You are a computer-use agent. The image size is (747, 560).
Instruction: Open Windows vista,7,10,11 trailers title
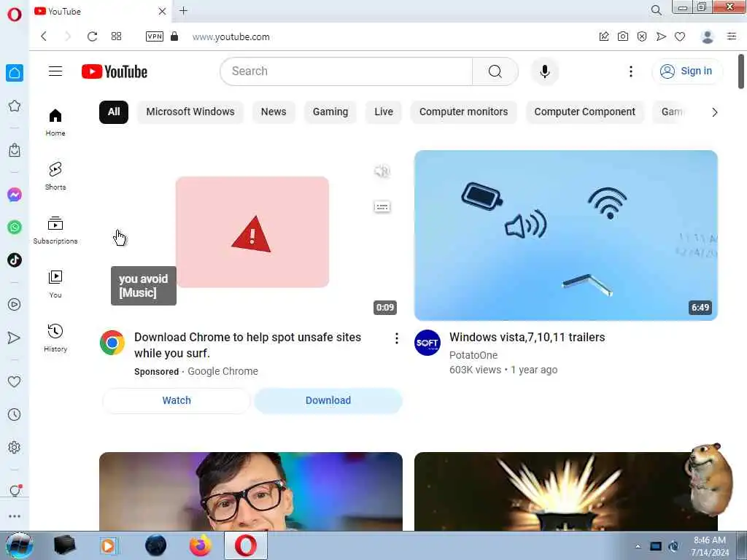pos(527,337)
